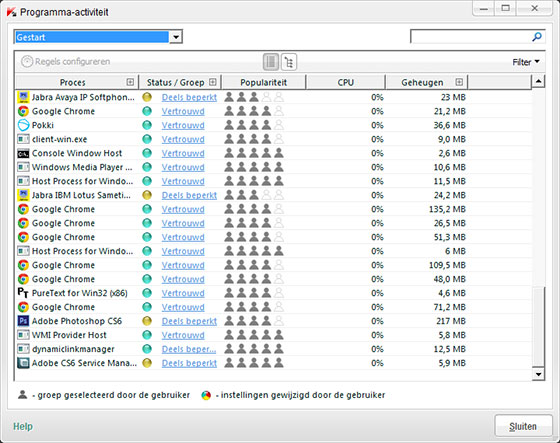Open Vertrouwd link for WMI Provider Host
This screenshot has width=560, height=443.
183,335
